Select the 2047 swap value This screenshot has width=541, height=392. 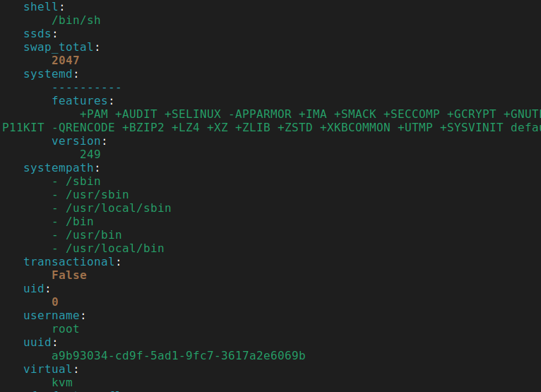pos(65,60)
